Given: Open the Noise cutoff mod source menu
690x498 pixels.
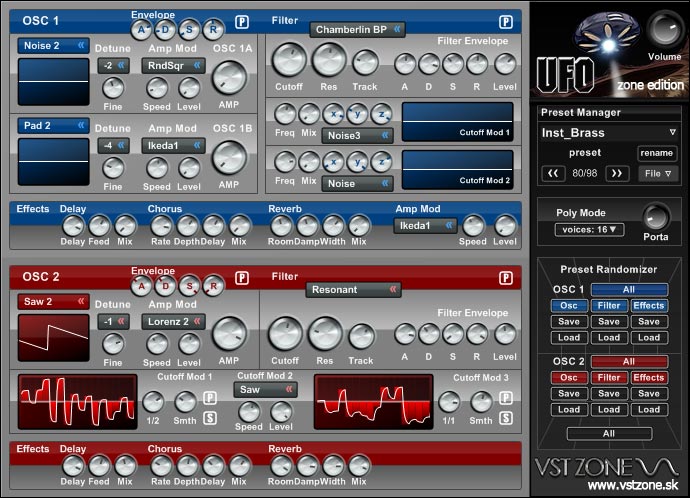Looking at the screenshot, I should pos(358,184).
